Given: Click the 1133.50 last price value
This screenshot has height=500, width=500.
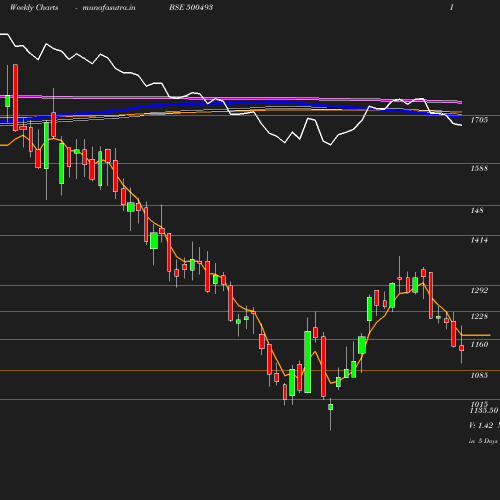Looking at the screenshot, I should [x=484, y=411].
